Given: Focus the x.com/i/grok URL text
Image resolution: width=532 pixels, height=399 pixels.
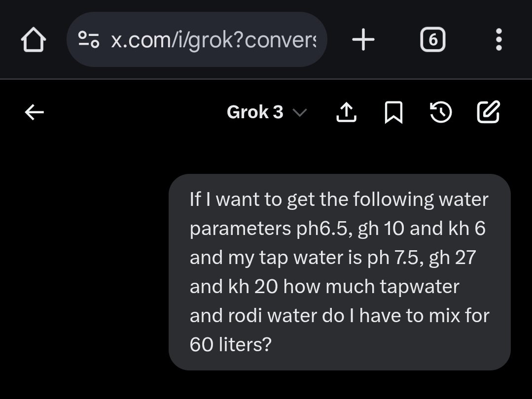Looking at the screenshot, I should (213, 40).
